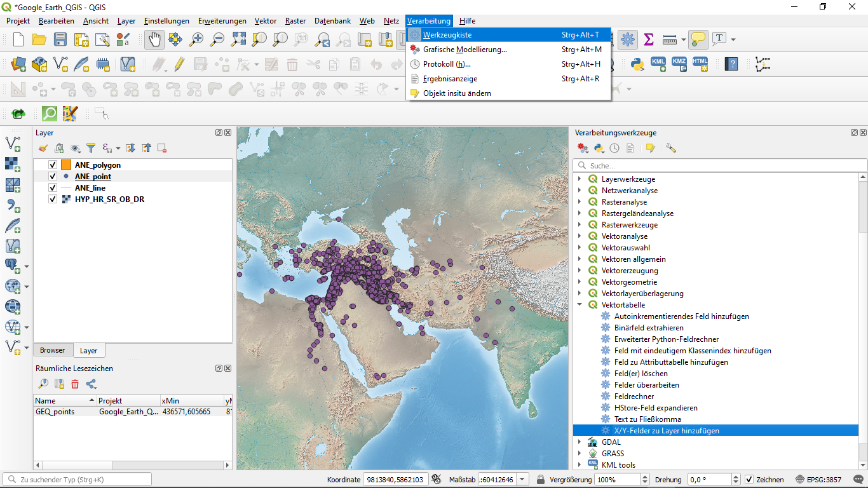Open the Python console icon
This screenshot has height=488, width=868.
click(x=637, y=64)
